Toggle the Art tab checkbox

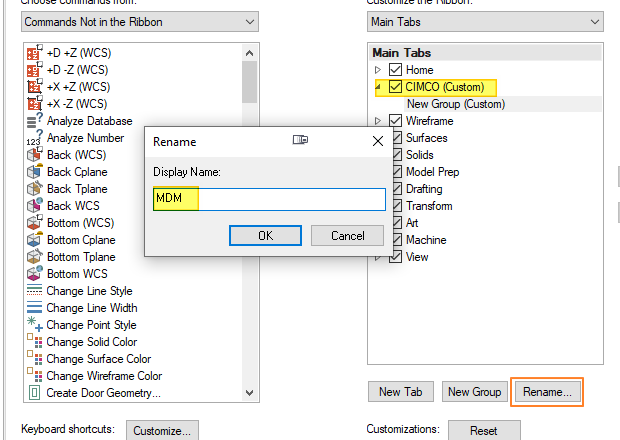coord(397,223)
